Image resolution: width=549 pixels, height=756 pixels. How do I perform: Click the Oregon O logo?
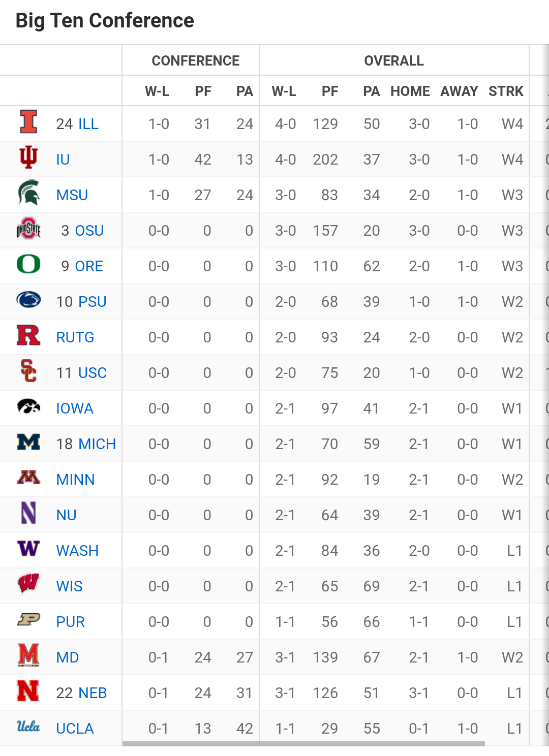click(28, 264)
